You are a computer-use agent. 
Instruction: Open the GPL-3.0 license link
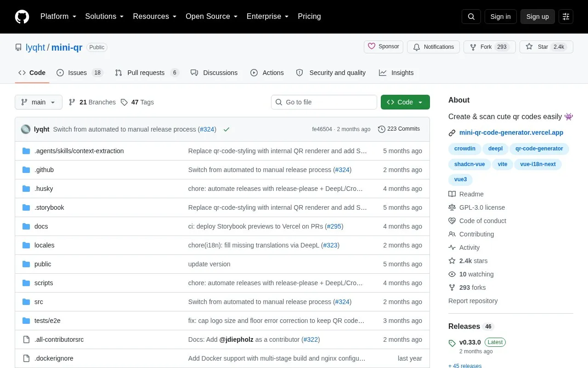click(477, 207)
